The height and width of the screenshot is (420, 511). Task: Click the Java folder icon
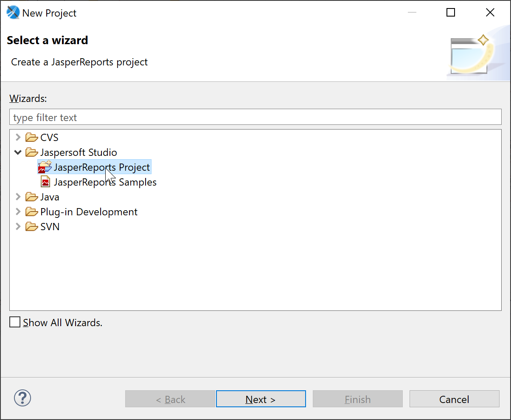pos(32,197)
